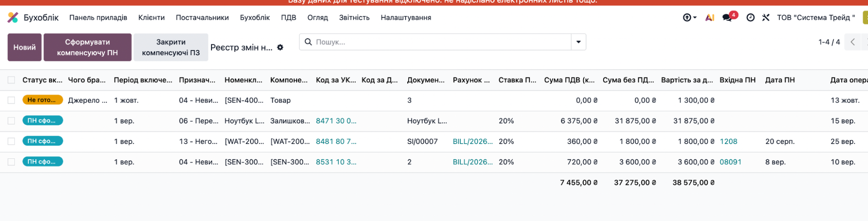Sort by Сума ПДВ column header
Viewport: 868px width, 221px height.
click(569, 80)
